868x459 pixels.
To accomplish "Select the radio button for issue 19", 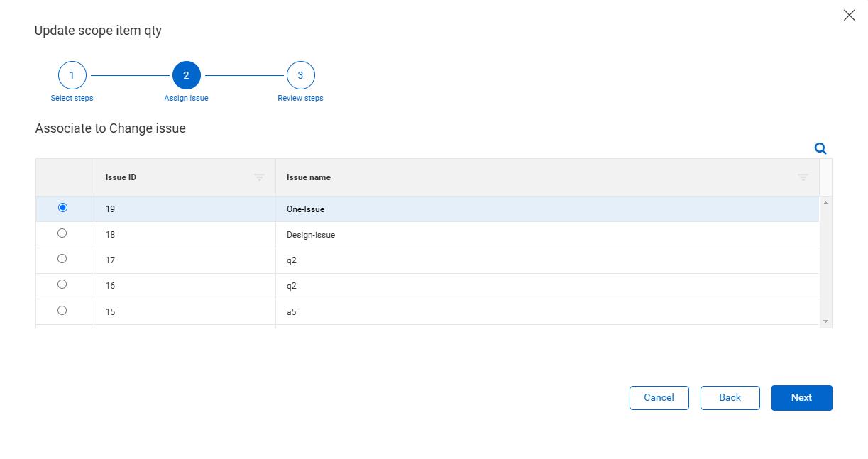I will point(62,208).
